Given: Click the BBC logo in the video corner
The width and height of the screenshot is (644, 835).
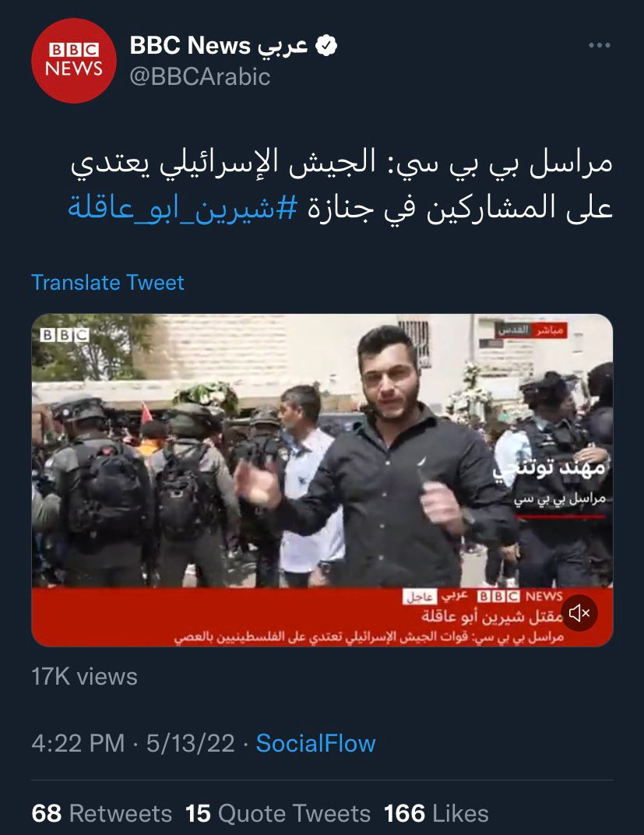Looking at the screenshot, I should point(65,335).
